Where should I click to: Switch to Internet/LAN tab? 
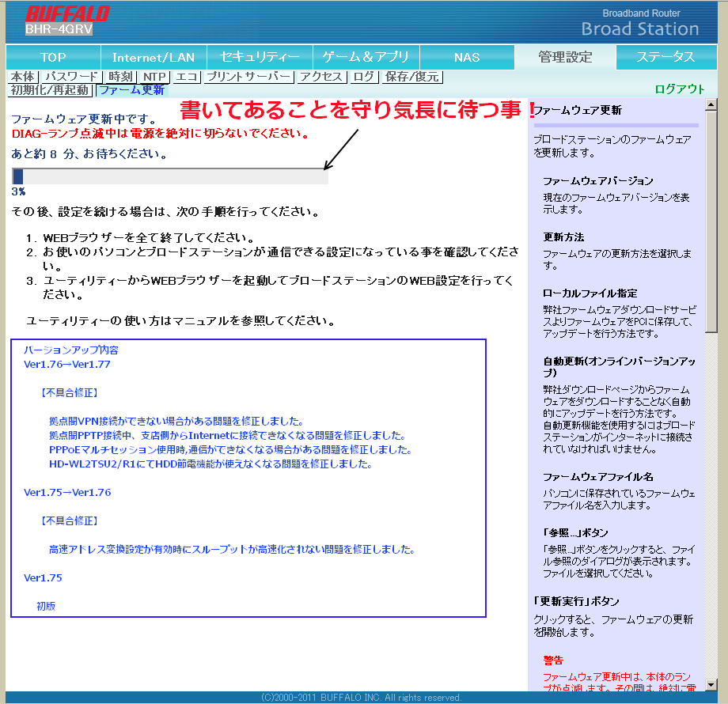coord(154,57)
